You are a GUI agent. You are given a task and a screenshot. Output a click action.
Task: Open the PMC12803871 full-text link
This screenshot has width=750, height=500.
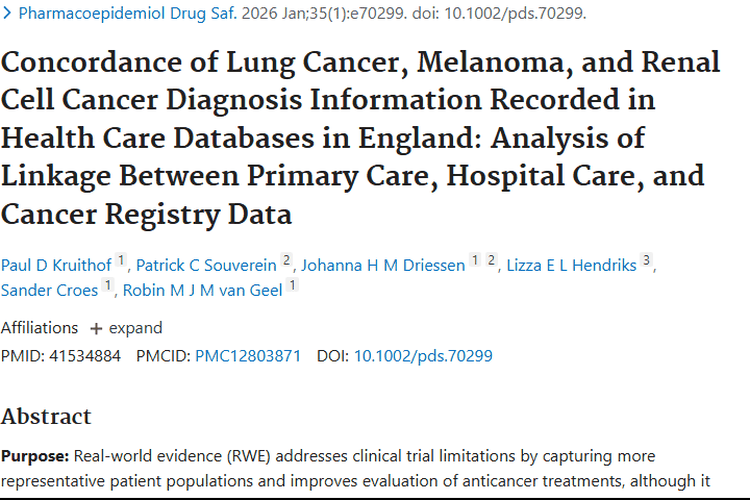tap(248, 355)
